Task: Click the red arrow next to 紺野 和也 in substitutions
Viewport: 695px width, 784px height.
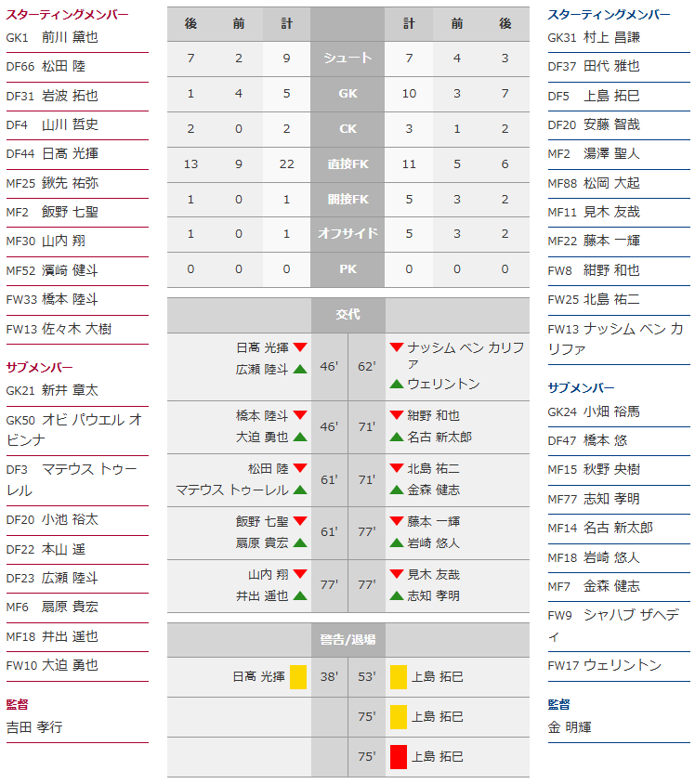Action: (397, 415)
